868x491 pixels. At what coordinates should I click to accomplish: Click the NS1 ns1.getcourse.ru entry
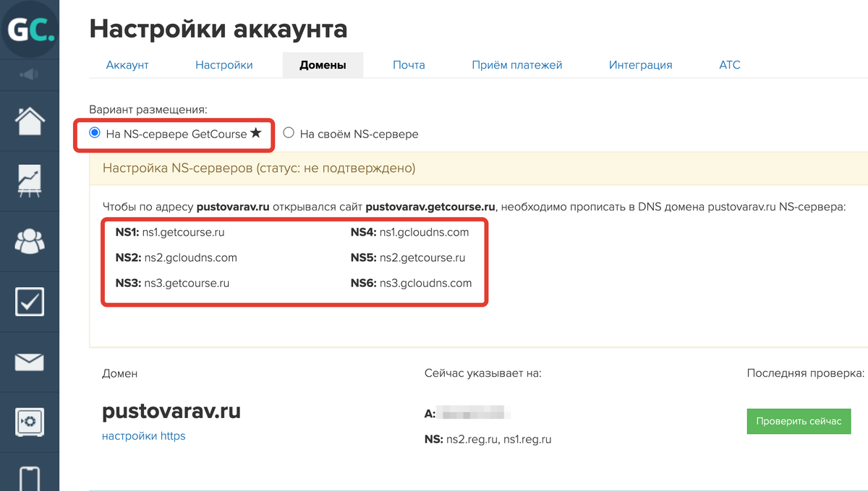click(x=170, y=232)
